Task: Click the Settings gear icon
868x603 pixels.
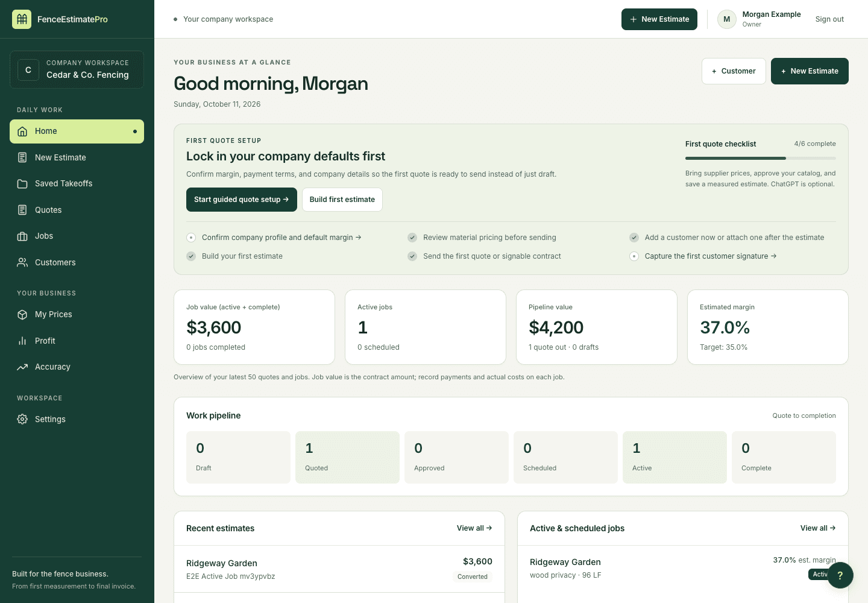Action: (22, 419)
